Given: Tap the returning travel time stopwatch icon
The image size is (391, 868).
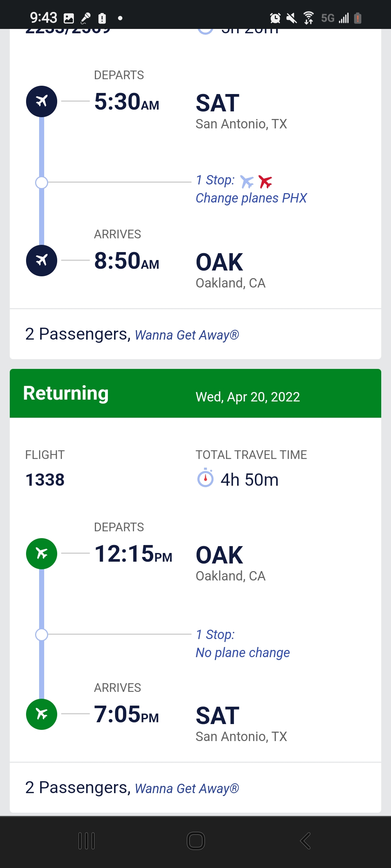Looking at the screenshot, I should point(205,478).
